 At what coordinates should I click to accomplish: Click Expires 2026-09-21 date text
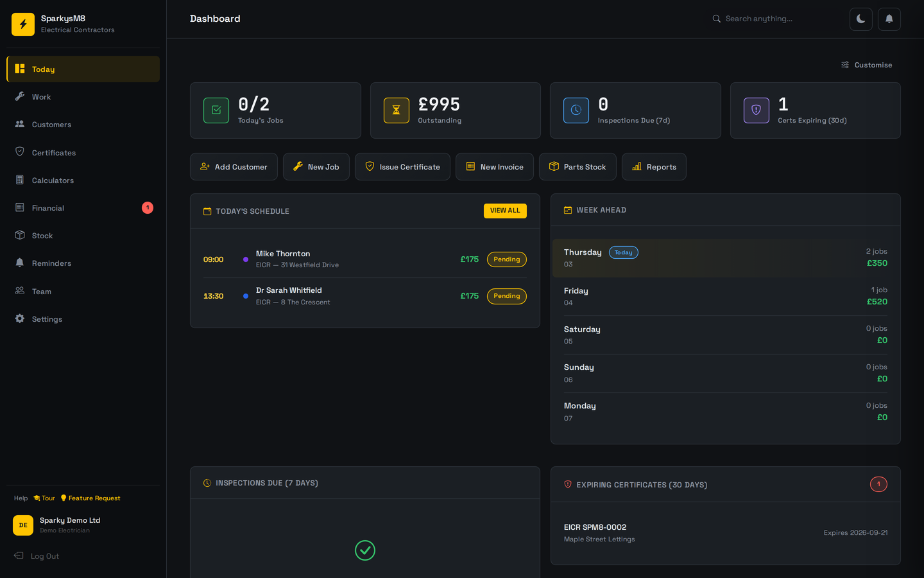[855, 533]
